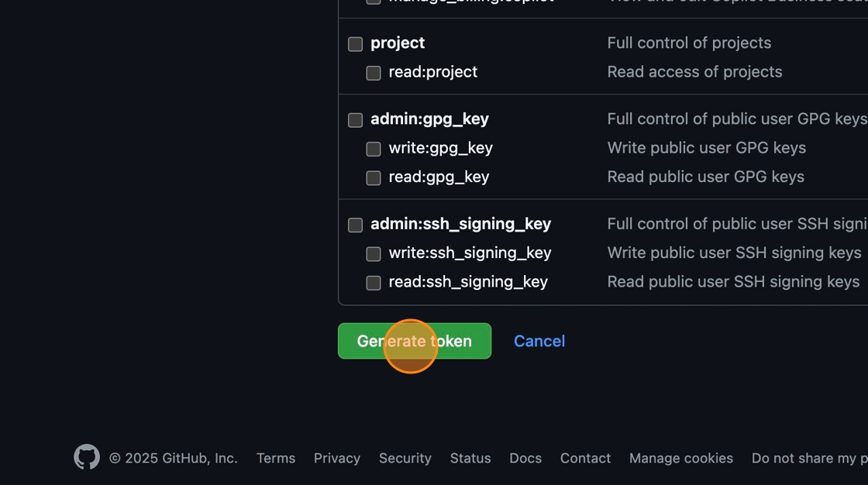
Task: Toggle the read:gpg_key checkbox
Action: tap(374, 177)
